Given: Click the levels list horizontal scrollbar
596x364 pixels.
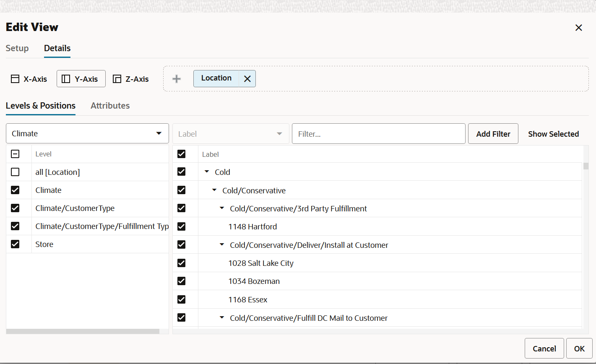Looking at the screenshot, I should [83, 331].
